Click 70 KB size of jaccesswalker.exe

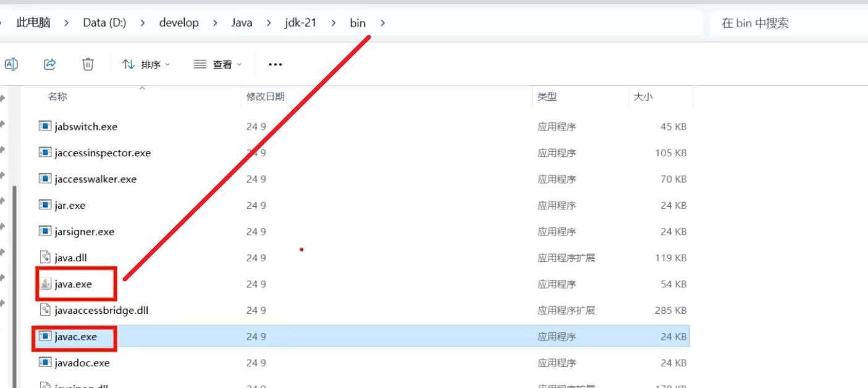click(673, 179)
